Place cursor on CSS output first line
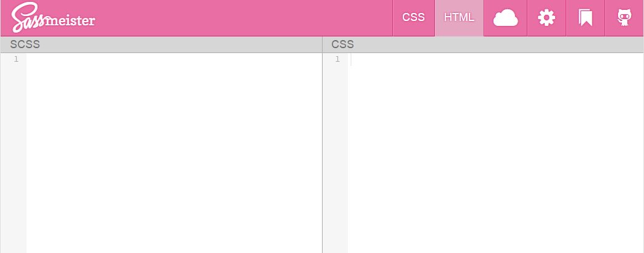The height and width of the screenshot is (253, 644). [495, 59]
